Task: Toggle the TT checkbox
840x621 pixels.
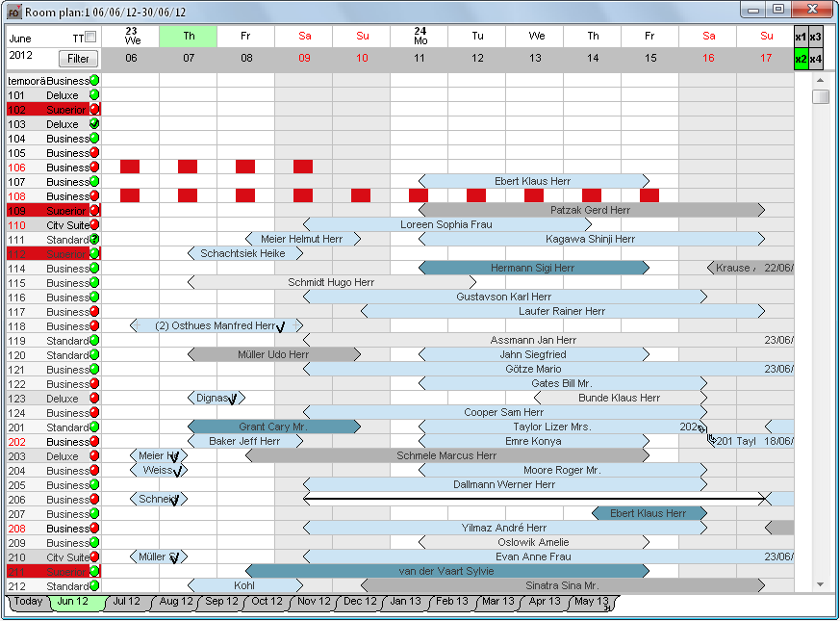Action: click(x=90, y=38)
